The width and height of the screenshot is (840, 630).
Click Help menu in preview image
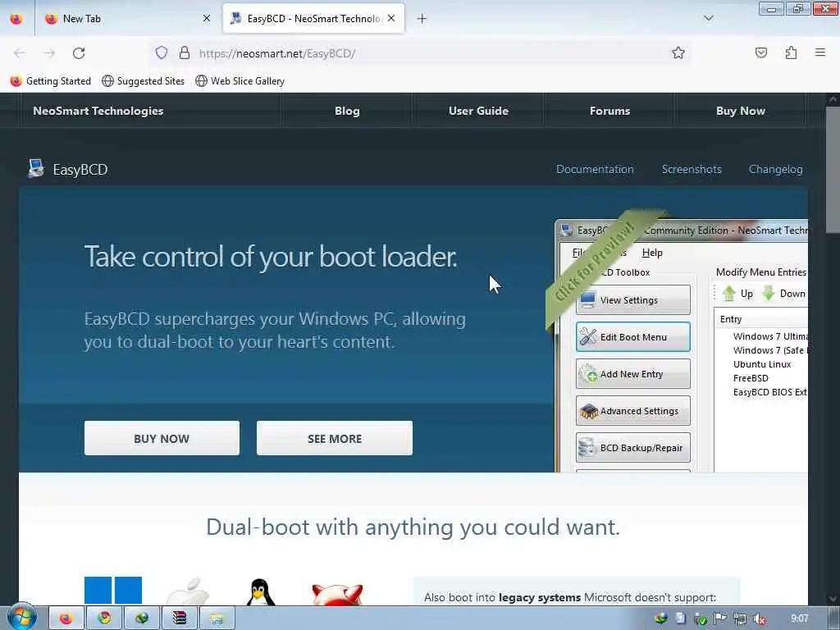pos(652,253)
